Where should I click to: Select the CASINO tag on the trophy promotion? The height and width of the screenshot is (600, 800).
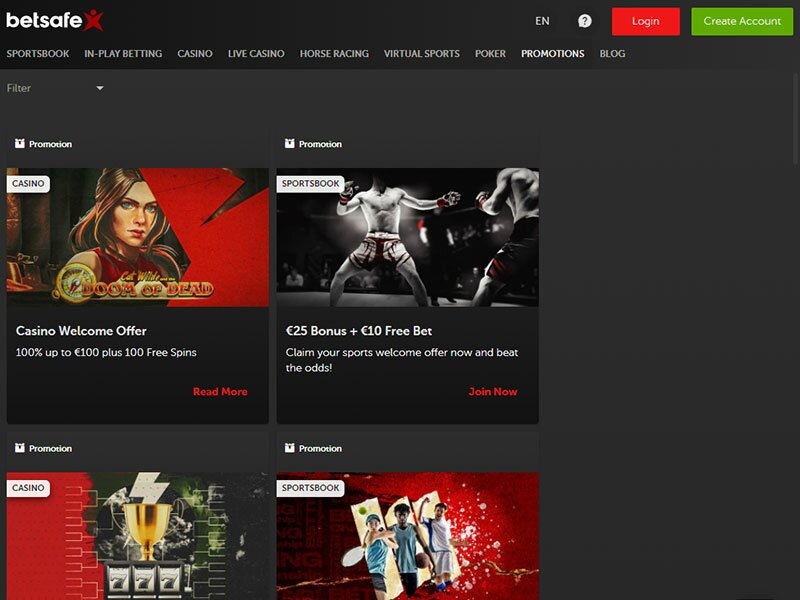pyautogui.click(x=27, y=488)
